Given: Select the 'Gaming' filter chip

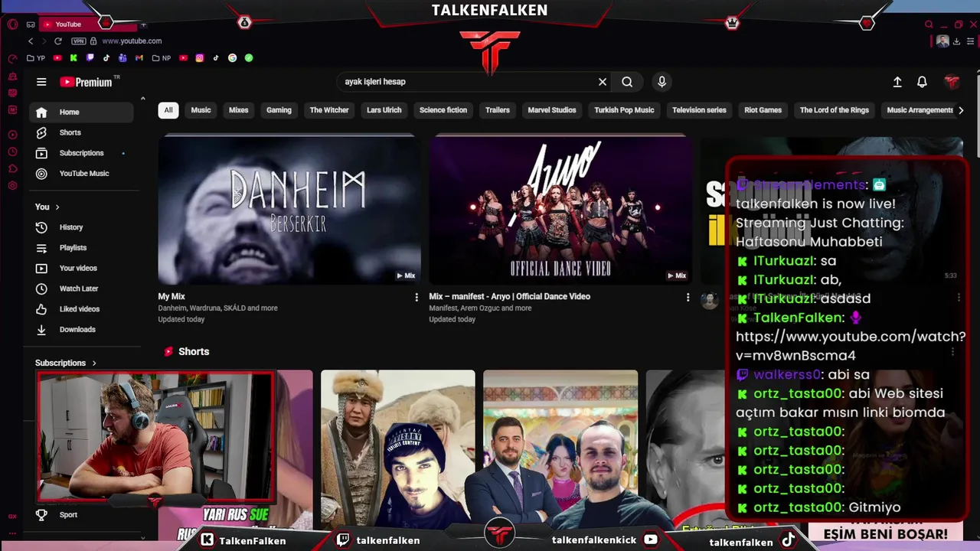Looking at the screenshot, I should [279, 110].
